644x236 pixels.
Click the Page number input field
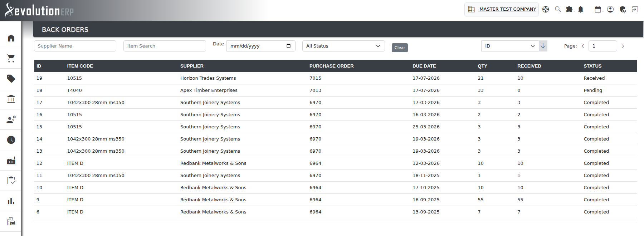coord(602,46)
